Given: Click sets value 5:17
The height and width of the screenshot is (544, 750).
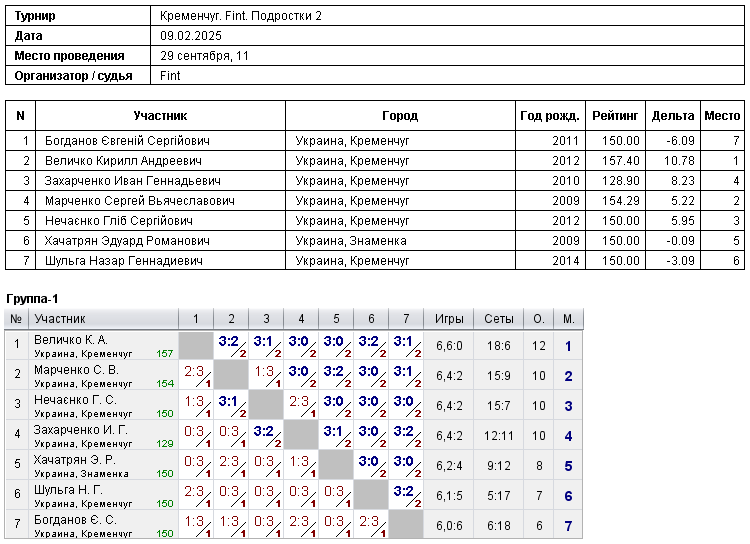Looking at the screenshot, I should (x=498, y=496).
